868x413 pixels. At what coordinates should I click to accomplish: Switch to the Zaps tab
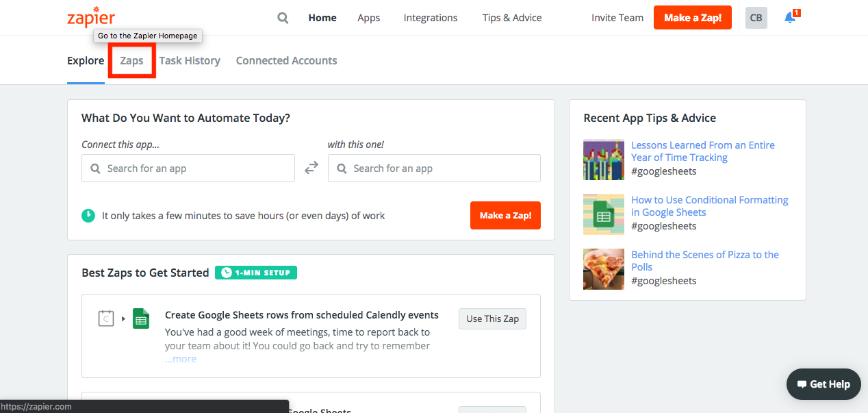click(x=131, y=60)
